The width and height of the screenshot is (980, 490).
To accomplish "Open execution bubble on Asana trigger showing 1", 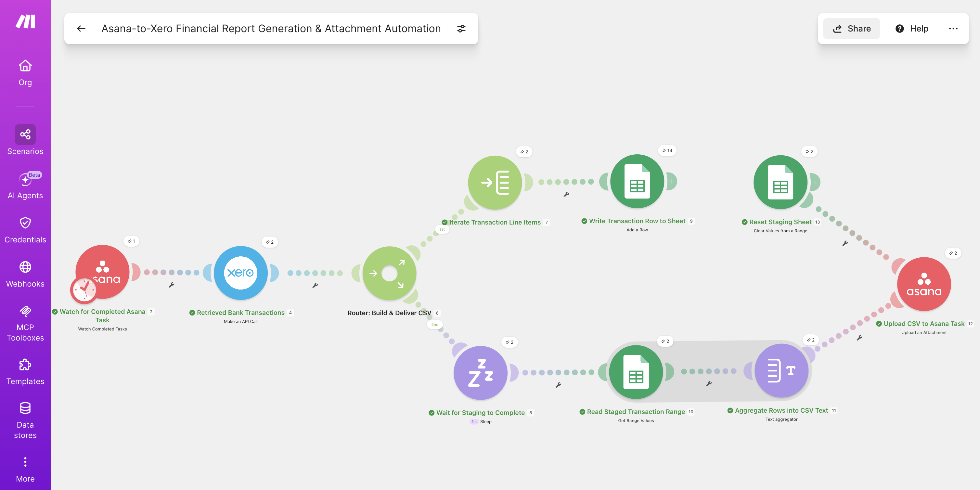I will [131, 241].
